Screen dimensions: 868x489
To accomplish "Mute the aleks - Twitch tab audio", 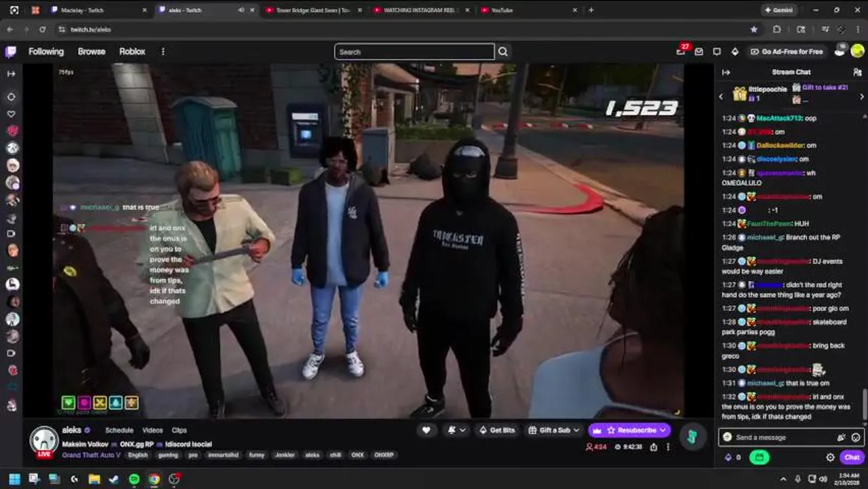I will click(x=241, y=10).
